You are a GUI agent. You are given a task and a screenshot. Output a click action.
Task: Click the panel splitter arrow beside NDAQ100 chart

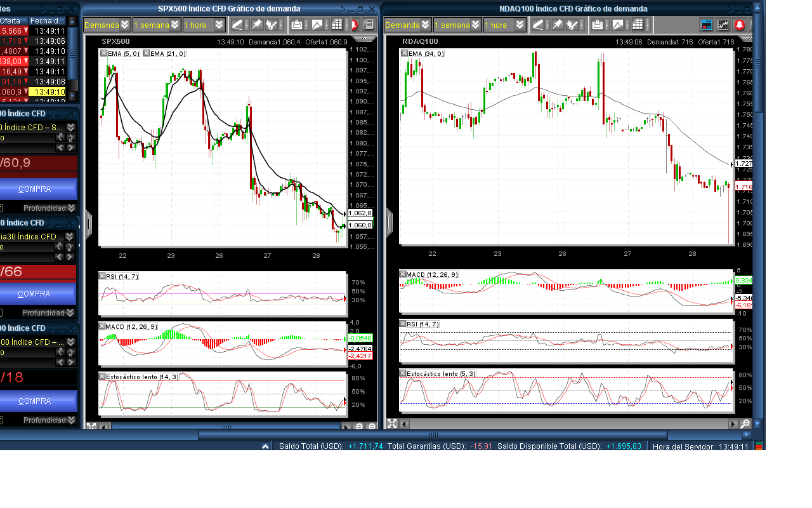(x=390, y=222)
